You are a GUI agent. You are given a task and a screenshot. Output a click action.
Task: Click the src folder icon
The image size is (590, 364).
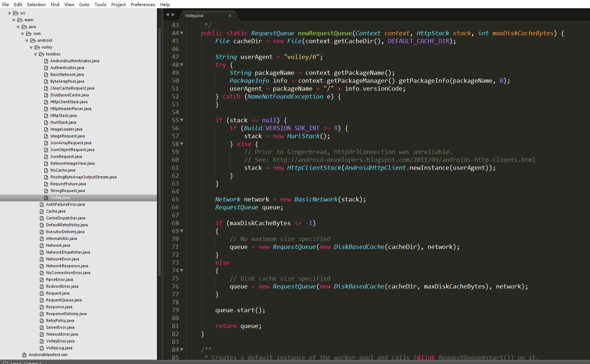coord(15,13)
